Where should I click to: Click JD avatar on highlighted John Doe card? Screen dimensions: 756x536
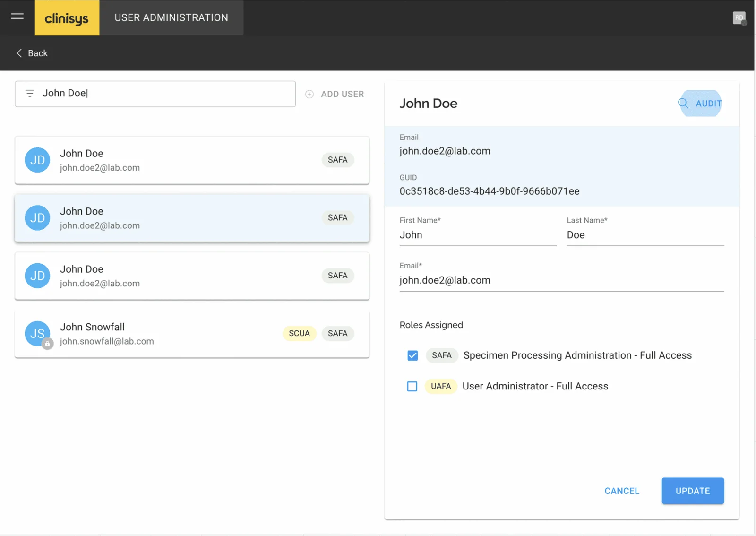(x=37, y=218)
